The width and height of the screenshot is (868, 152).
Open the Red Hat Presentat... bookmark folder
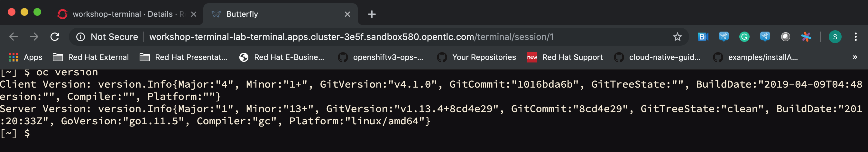184,57
